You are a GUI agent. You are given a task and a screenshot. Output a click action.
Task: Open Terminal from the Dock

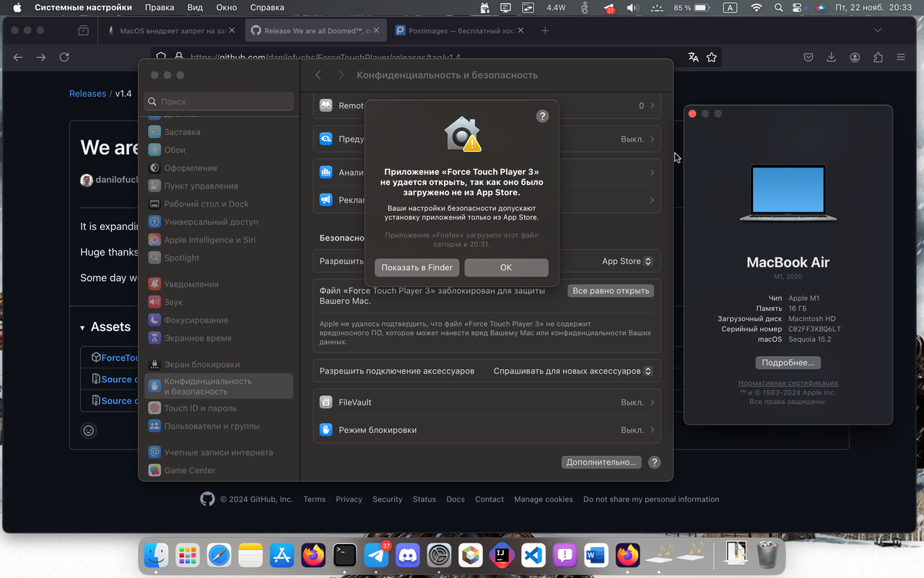345,556
